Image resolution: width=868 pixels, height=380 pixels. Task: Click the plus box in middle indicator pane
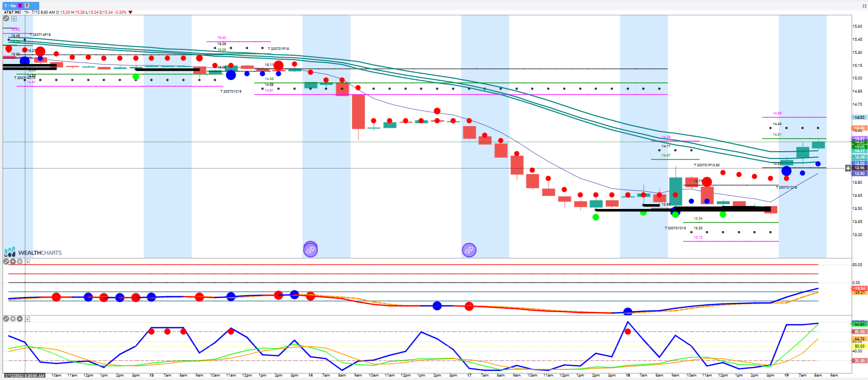(28, 262)
